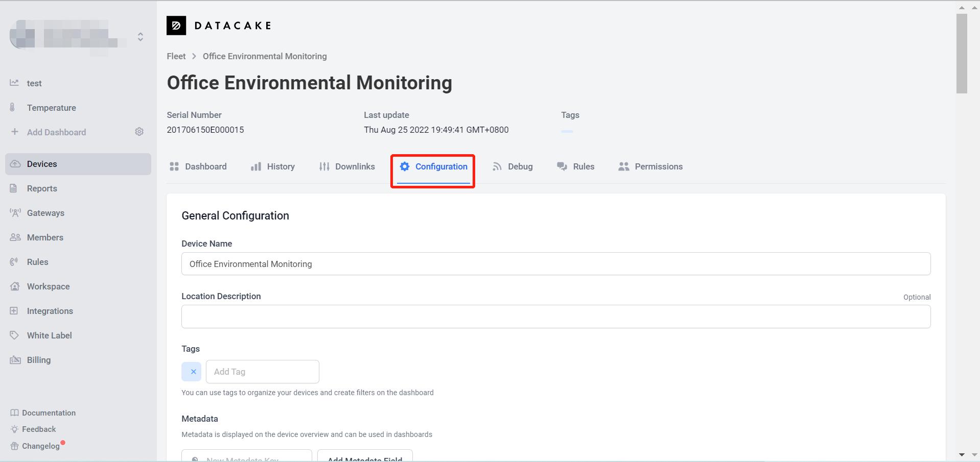Click the Location Description input field
980x462 pixels.
point(556,317)
